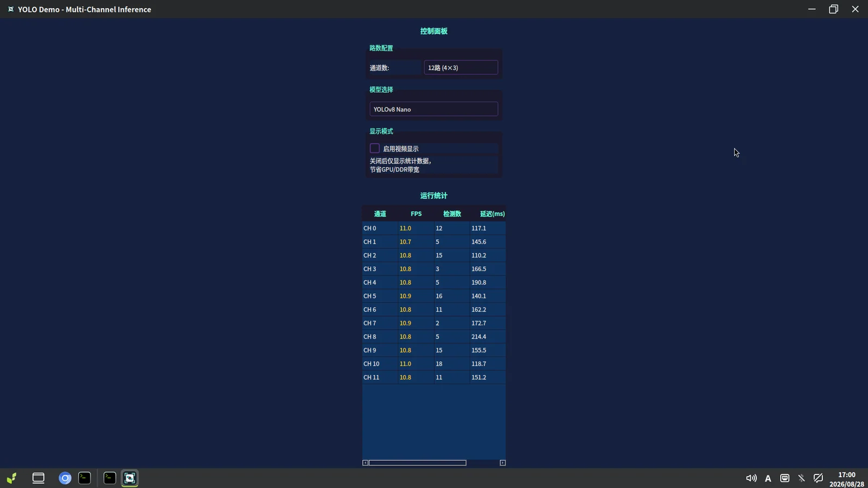
Task: Open the volume control in system tray
Action: point(751,478)
